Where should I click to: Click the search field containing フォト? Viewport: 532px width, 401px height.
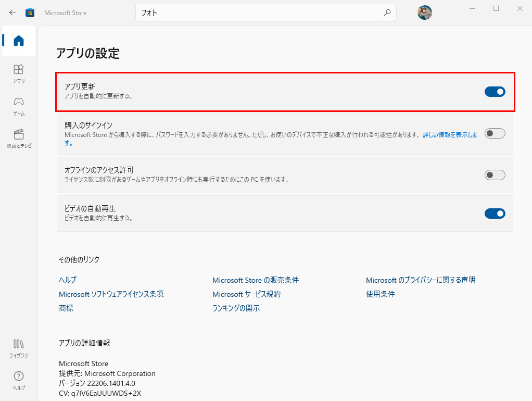[x=265, y=12]
